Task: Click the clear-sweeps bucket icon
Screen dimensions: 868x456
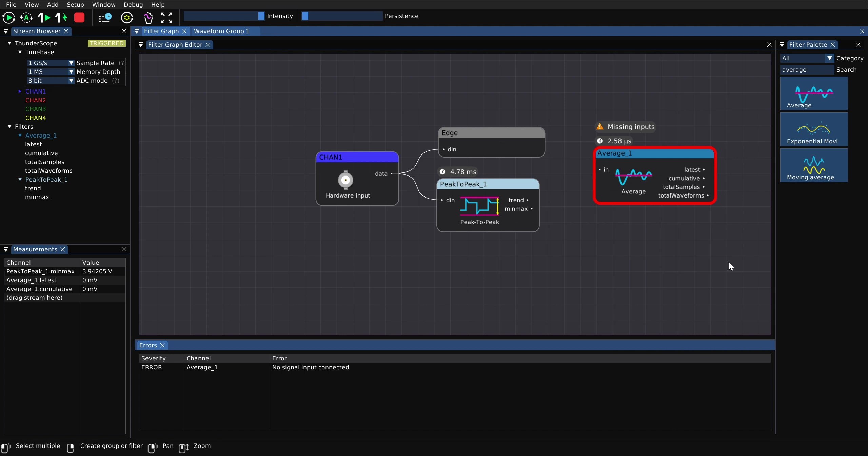Action: (148, 18)
